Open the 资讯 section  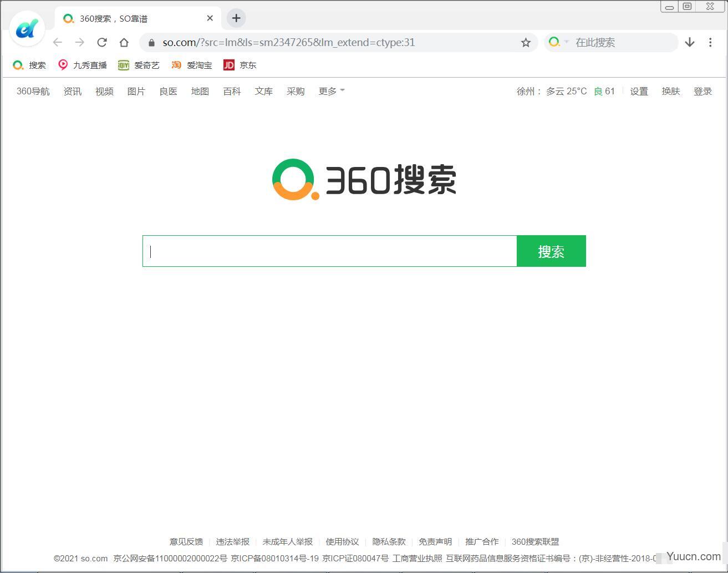[73, 91]
